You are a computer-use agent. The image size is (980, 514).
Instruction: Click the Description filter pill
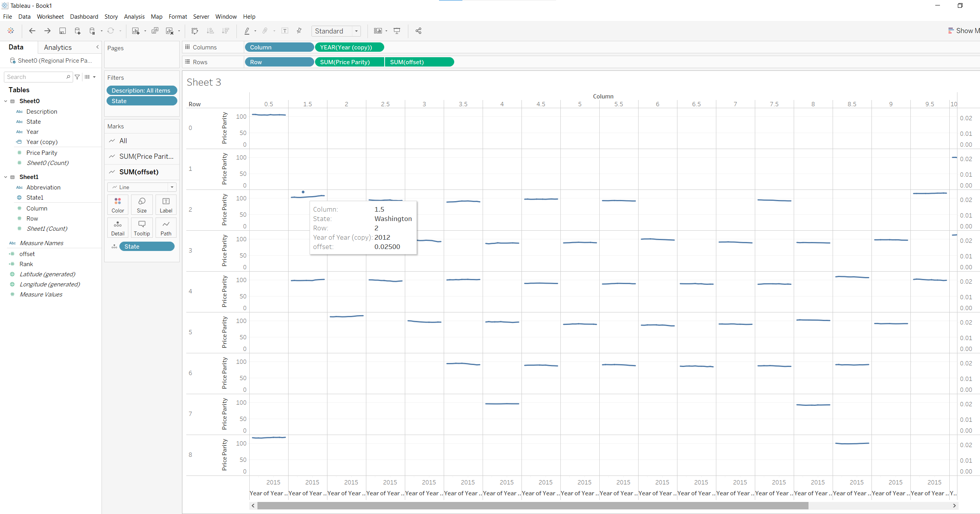tap(141, 91)
